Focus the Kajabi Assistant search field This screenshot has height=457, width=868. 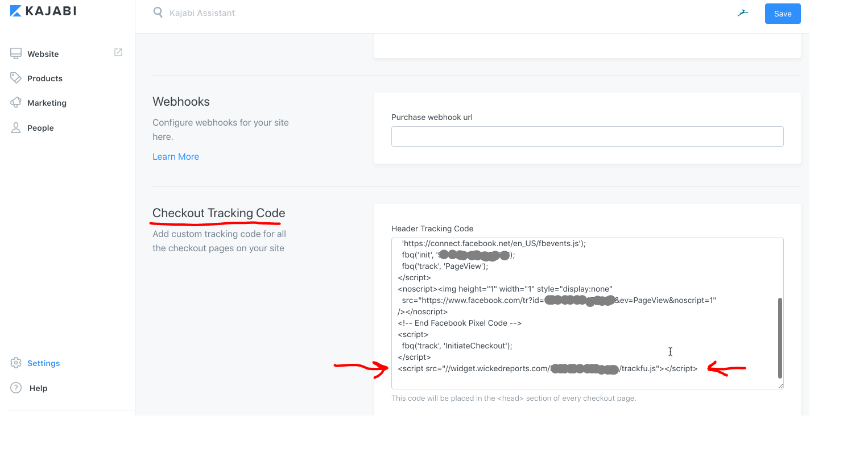[202, 13]
